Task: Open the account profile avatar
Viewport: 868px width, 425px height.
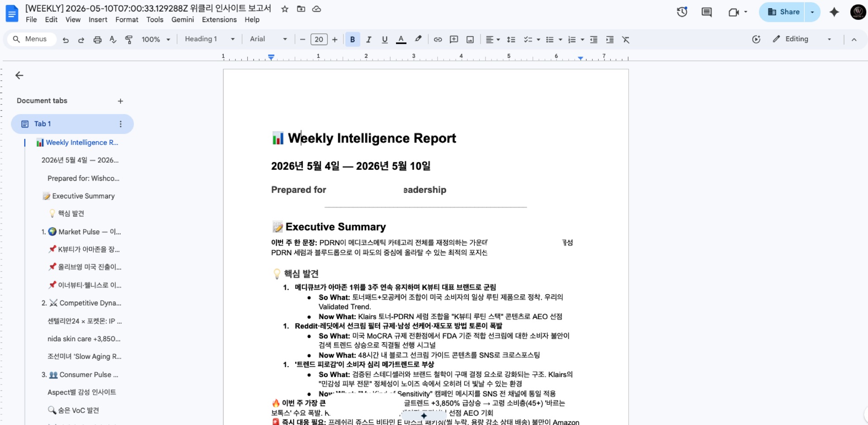Action: pyautogui.click(x=858, y=12)
